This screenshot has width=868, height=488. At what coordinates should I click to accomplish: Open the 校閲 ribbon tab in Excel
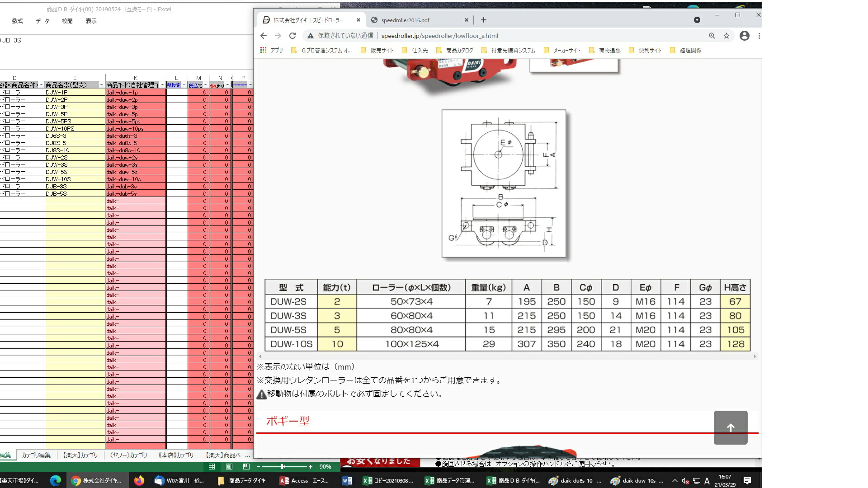point(67,21)
